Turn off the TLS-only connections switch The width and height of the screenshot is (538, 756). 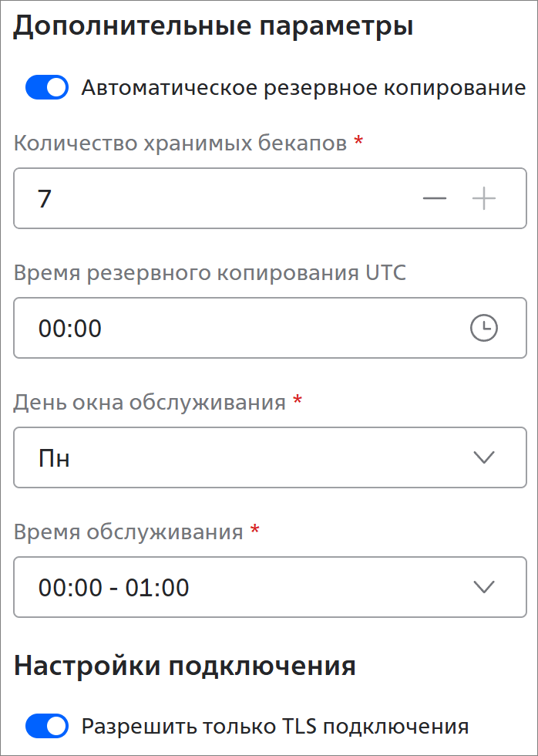pyautogui.click(x=47, y=726)
